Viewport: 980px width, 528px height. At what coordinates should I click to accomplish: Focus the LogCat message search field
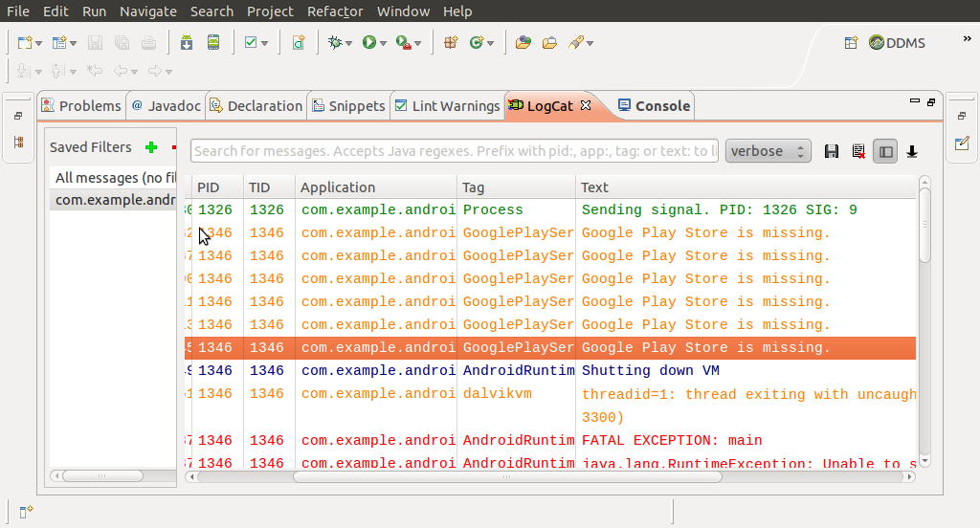[455, 151]
